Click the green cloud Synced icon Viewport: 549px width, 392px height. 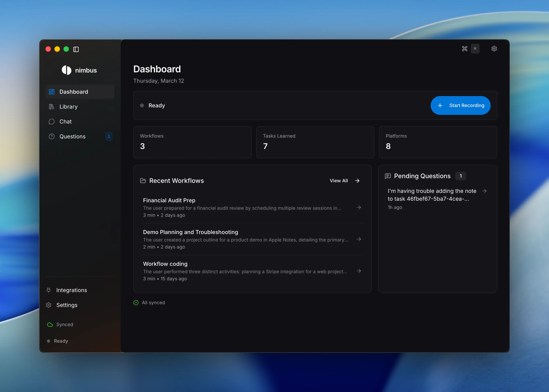click(50, 325)
